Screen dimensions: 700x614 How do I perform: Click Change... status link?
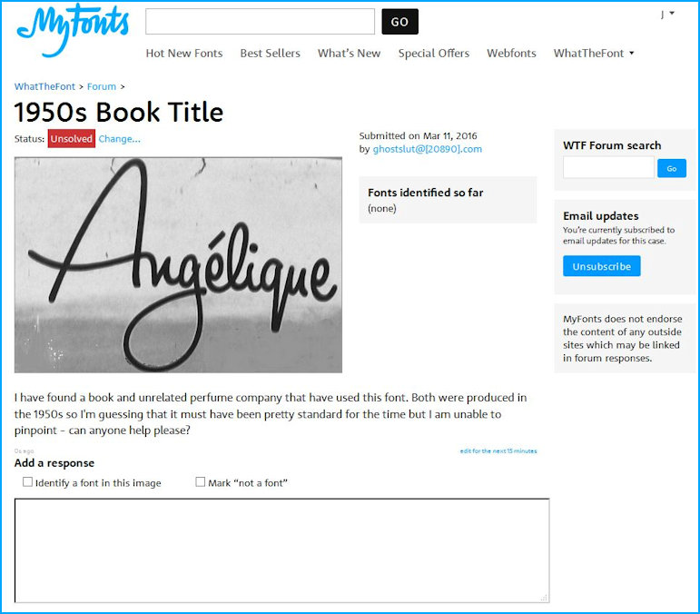pyautogui.click(x=119, y=139)
